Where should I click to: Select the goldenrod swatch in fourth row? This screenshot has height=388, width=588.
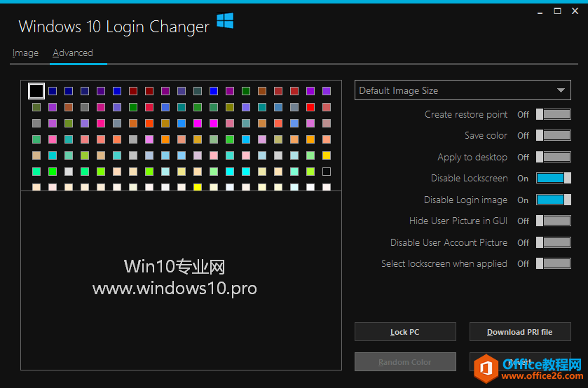tap(198, 139)
